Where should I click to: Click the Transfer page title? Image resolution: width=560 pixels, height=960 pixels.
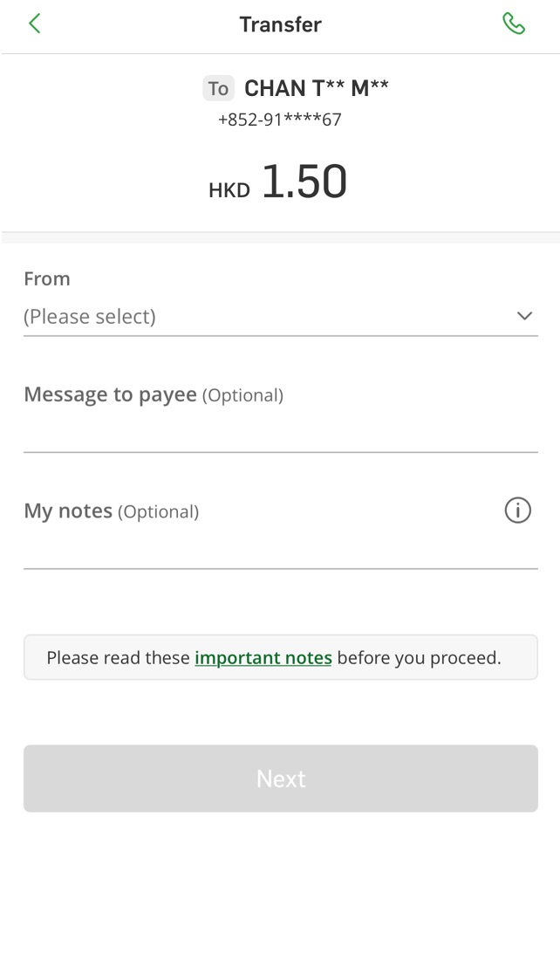pos(280,24)
